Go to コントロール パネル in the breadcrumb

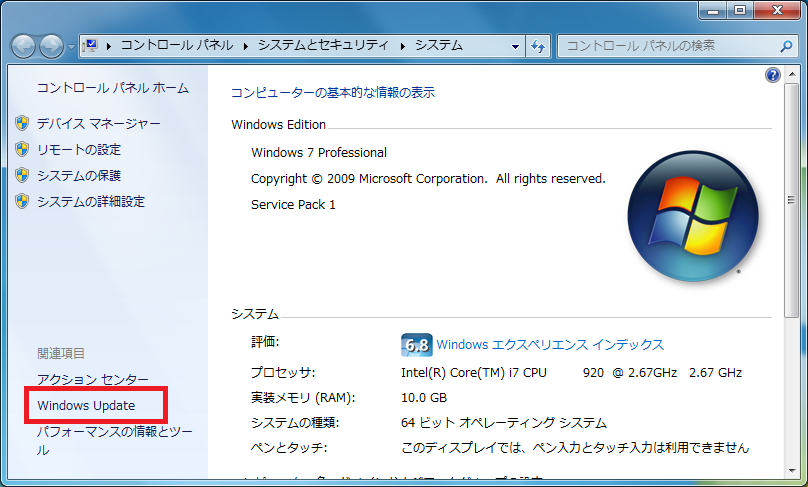tap(176, 46)
